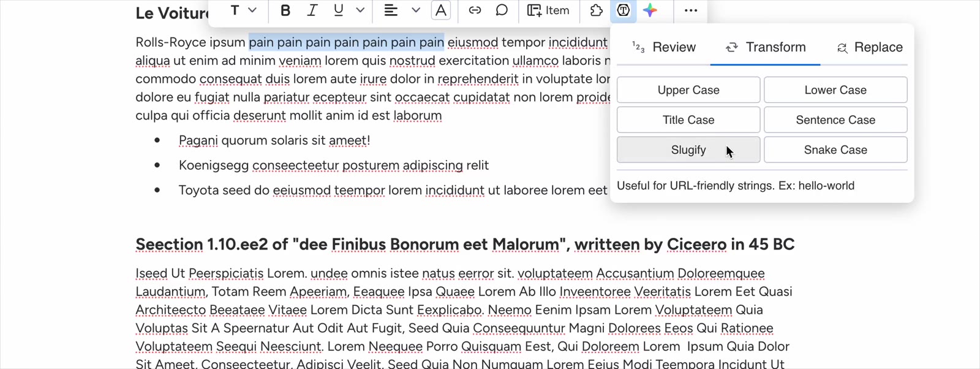Viewport: 980px width, 369px height.
Task: Apply Upper Case transformation
Action: [688, 90]
